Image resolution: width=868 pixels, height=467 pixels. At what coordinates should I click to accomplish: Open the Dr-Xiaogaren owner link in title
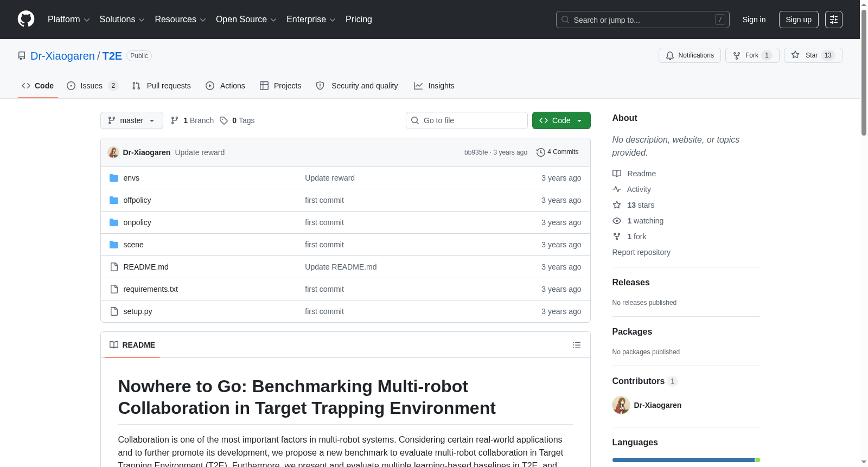[x=62, y=56]
